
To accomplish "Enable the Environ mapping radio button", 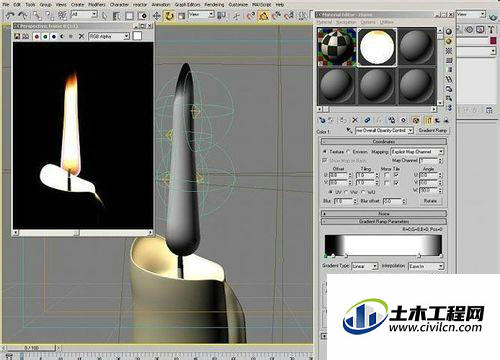I will [349, 152].
